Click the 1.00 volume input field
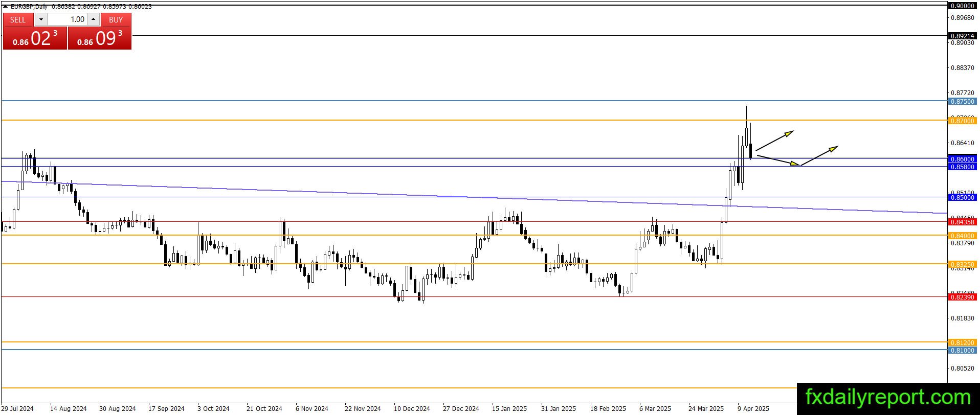980x415 pixels. [67, 19]
